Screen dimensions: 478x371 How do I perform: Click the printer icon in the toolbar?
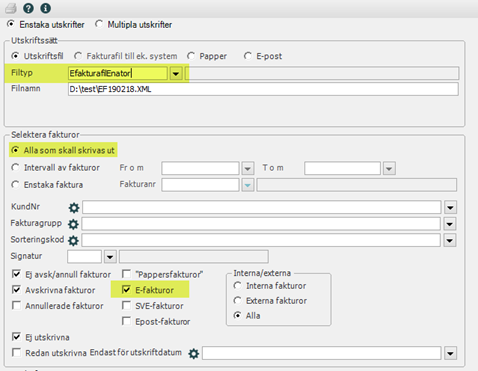point(11,8)
